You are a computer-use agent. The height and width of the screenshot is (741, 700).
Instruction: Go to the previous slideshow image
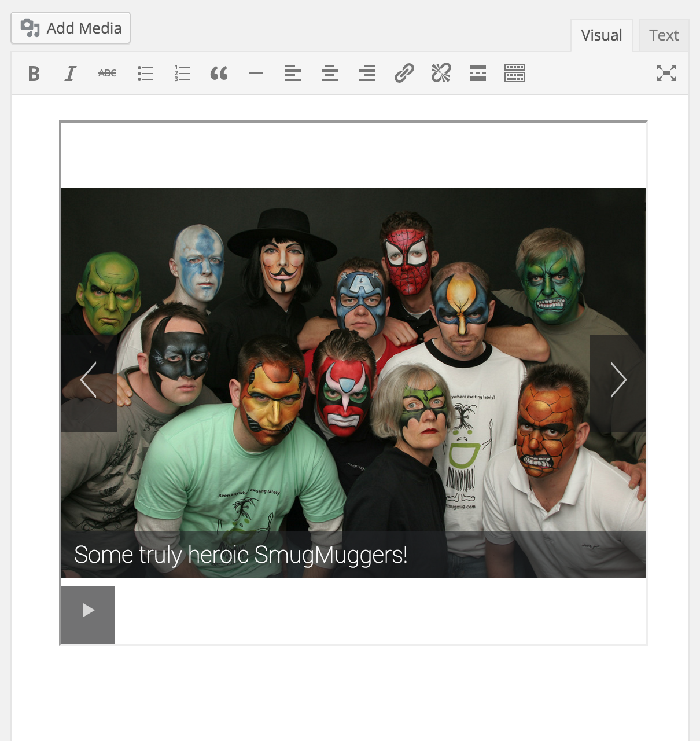point(89,383)
